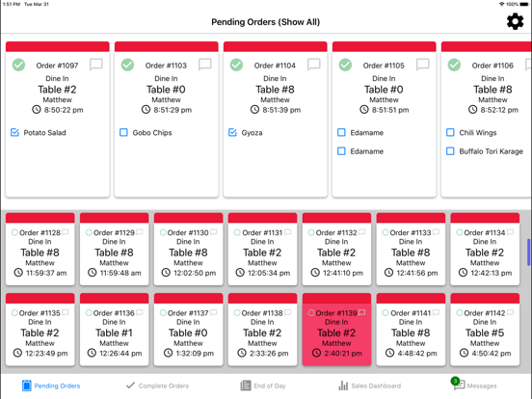Screen dimensions: 532x399
Task: Select Order #1134 card
Action: pyautogui.click(x=485, y=249)
